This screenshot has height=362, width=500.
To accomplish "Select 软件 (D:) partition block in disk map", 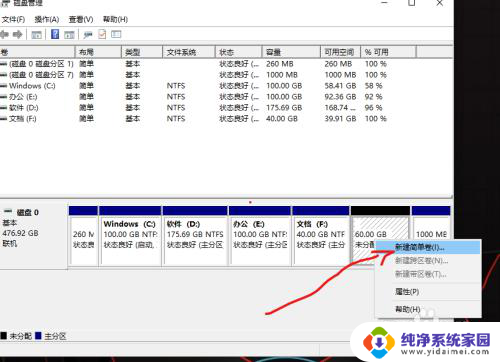I will (195, 236).
